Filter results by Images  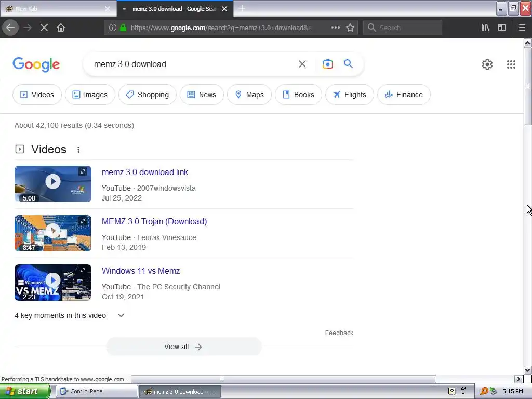pyautogui.click(x=90, y=95)
